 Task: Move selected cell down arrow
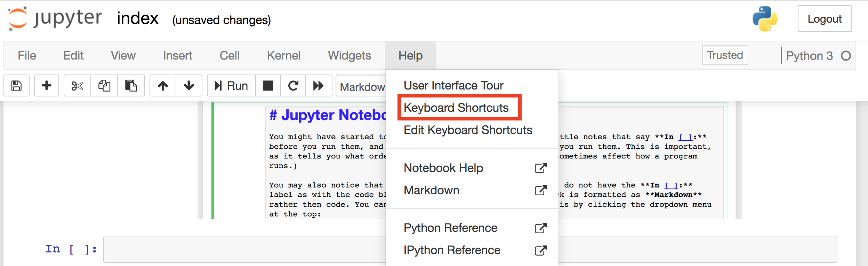[189, 86]
